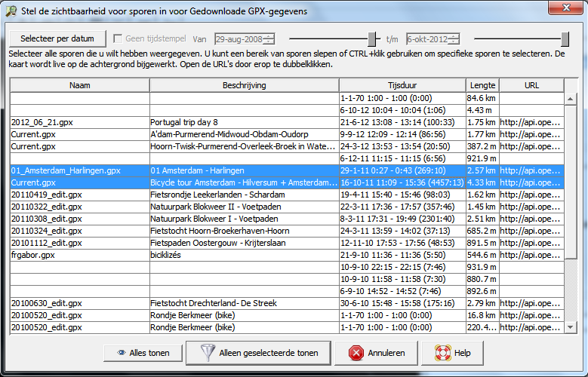Open the URL for 2012_06_21.gpx row
This screenshot has height=377, width=588.
pyautogui.click(x=530, y=122)
